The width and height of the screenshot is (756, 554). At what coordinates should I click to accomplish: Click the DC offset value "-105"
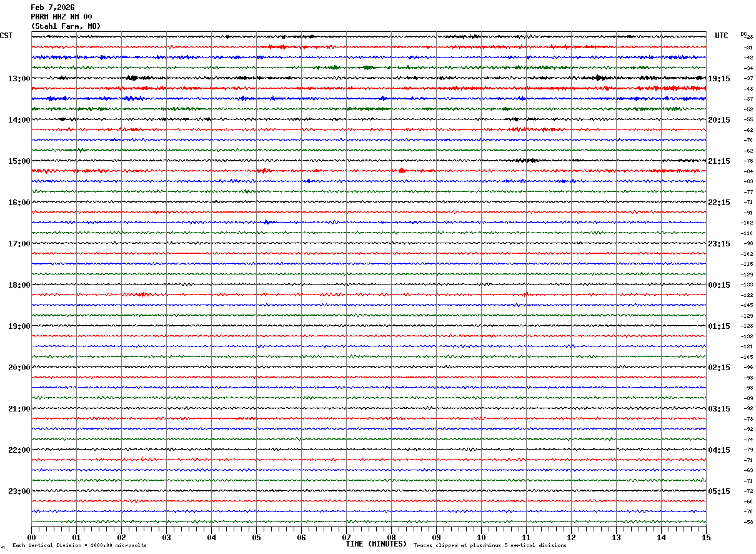pyautogui.click(x=747, y=357)
